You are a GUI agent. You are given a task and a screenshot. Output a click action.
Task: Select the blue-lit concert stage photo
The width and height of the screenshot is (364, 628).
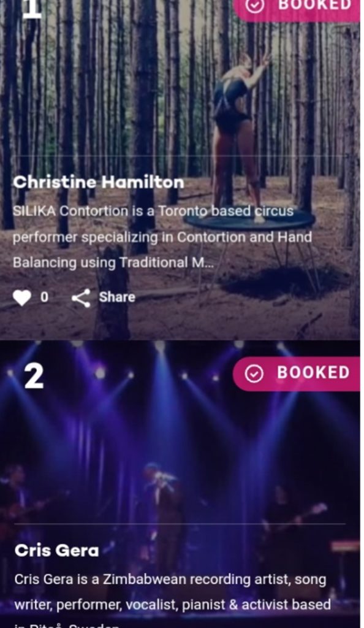tap(180, 484)
